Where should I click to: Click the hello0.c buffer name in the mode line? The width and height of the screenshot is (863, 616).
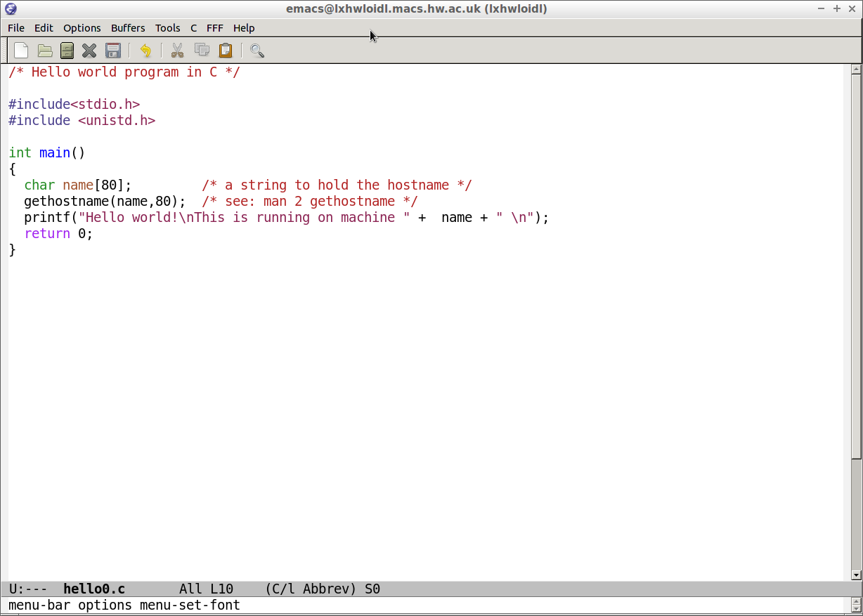[x=93, y=589]
